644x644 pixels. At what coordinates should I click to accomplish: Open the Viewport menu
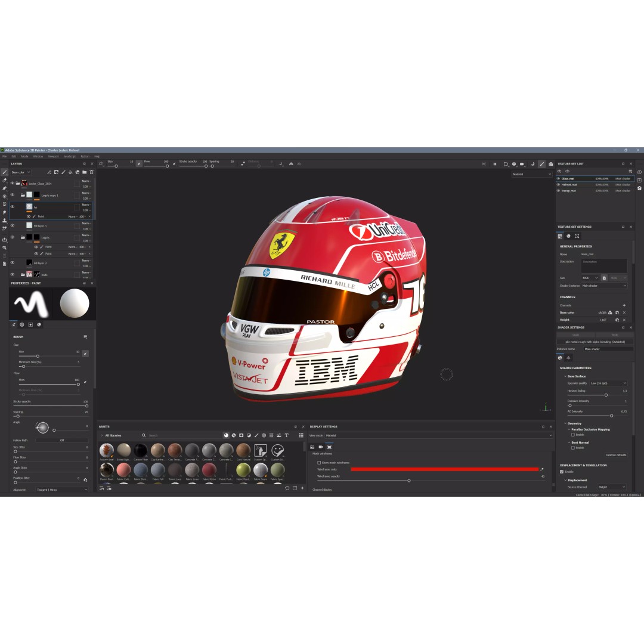click(55, 156)
